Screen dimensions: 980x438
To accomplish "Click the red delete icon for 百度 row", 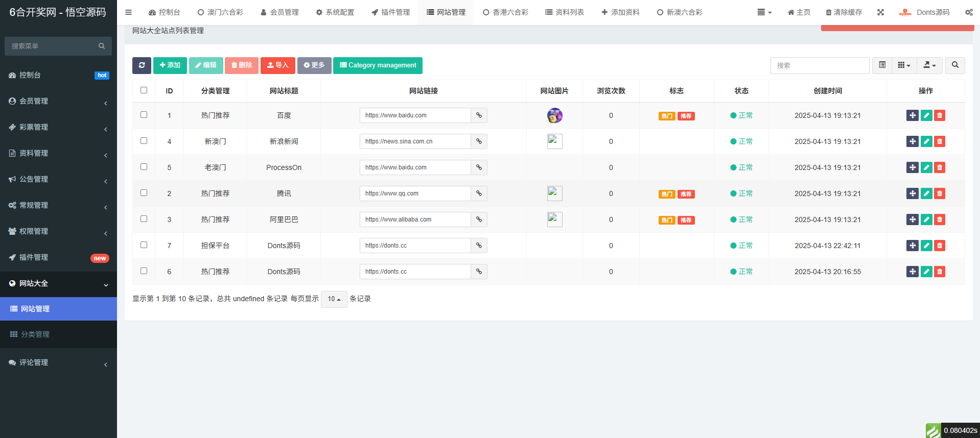I will pos(939,115).
